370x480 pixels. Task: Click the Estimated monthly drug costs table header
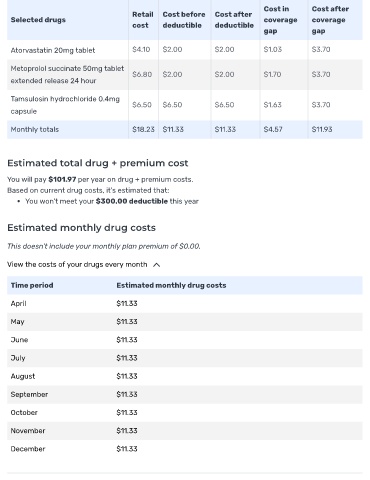point(171,285)
